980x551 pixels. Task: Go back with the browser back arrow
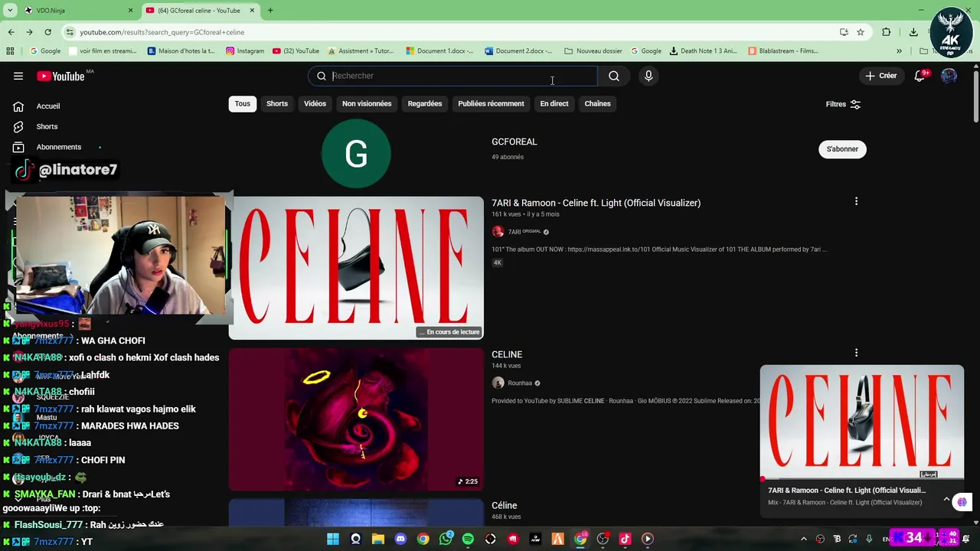coord(11,32)
